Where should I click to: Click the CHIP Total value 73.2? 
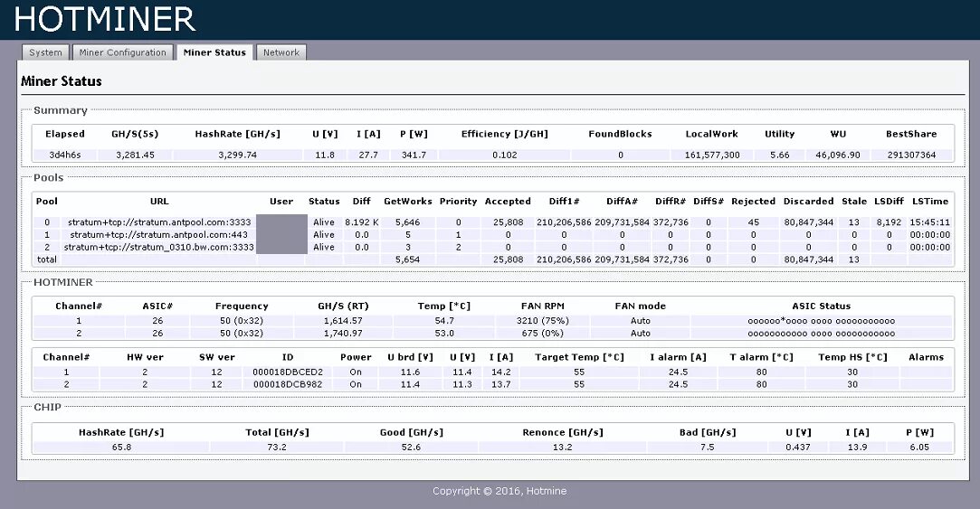point(276,448)
